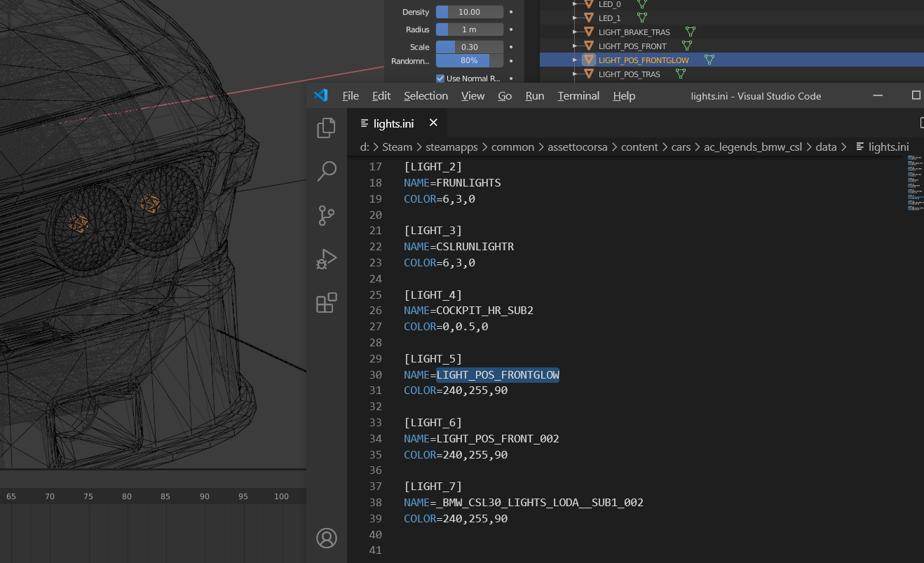Expand the LIGHT_POS_FRONT outliner item

575,46
